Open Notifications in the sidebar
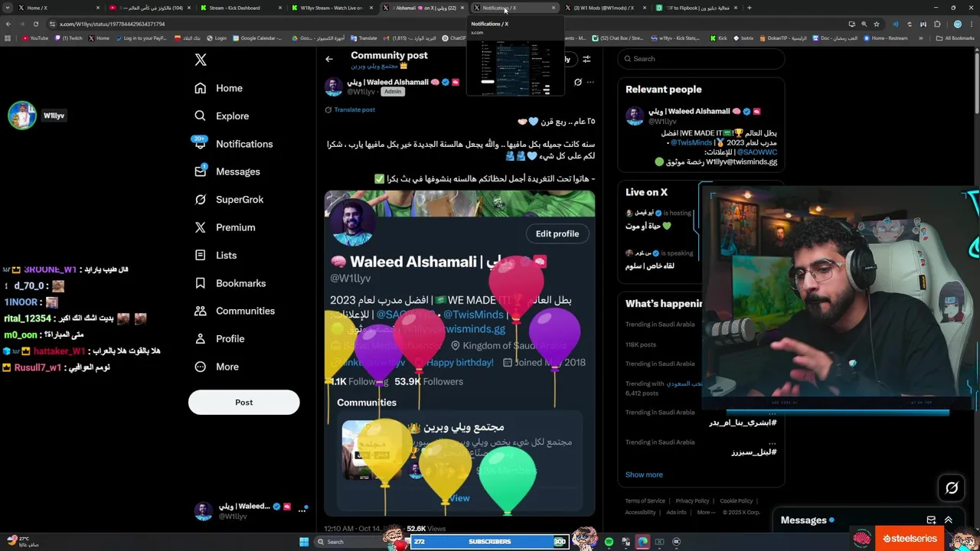Viewport: 980px width, 551px height. [x=233, y=144]
